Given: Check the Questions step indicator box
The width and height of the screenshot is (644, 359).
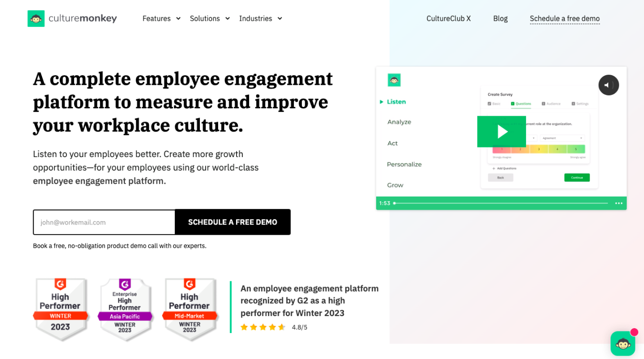Looking at the screenshot, I should (x=513, y=104).
